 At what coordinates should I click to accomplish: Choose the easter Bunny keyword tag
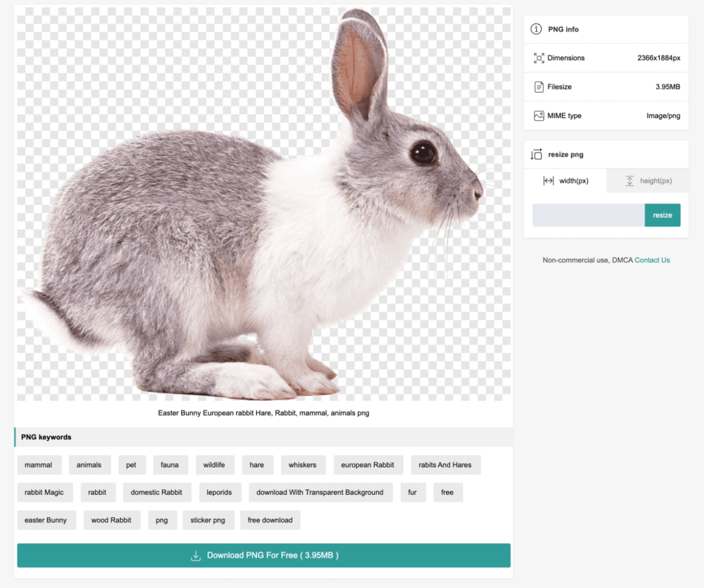46,520
